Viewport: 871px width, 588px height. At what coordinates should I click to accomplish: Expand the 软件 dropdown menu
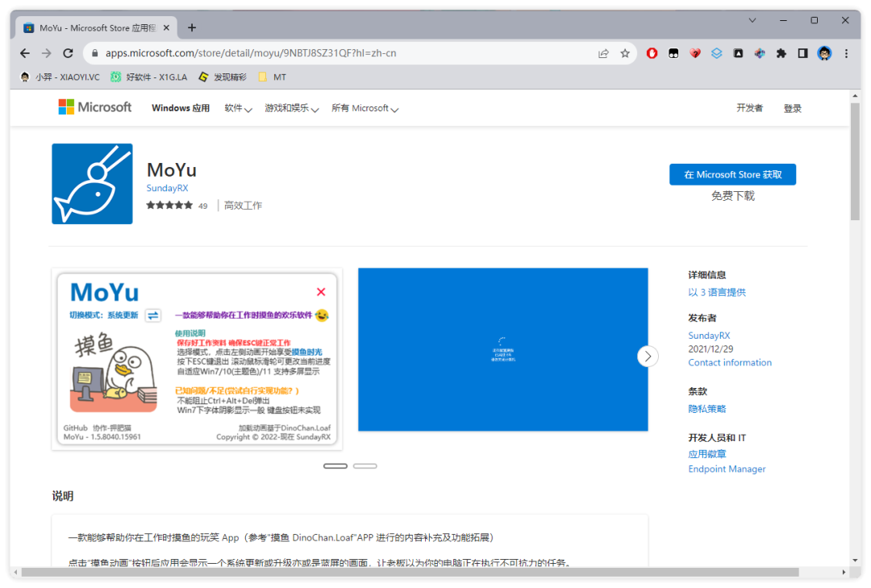point(238,108)
